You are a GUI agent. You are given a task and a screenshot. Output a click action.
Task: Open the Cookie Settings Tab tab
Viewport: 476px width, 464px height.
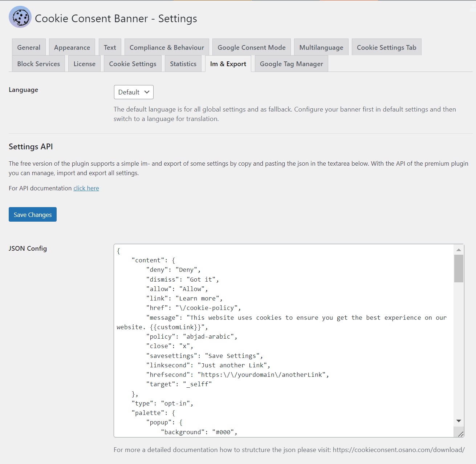386,47
